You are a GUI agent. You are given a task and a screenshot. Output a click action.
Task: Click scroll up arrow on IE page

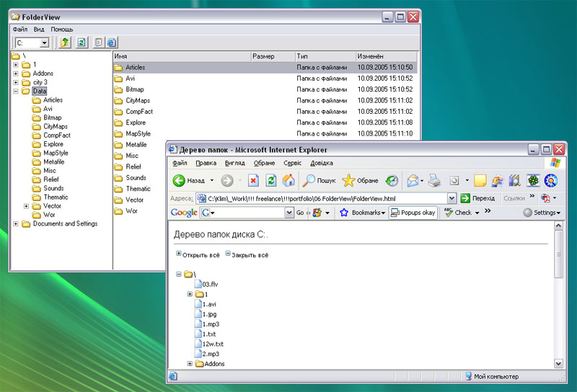pos(558,226)
